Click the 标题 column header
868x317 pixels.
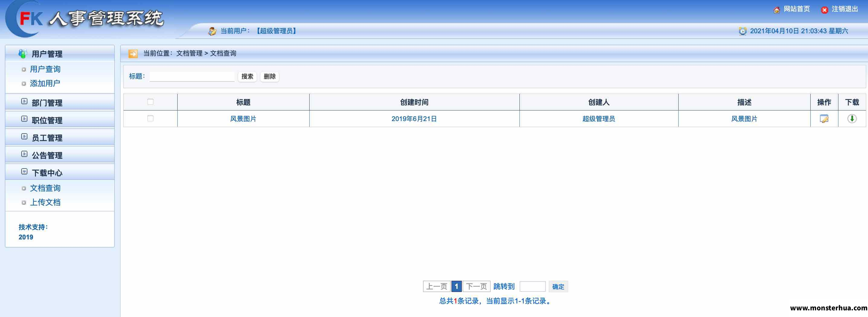click(x=243, y=102)
